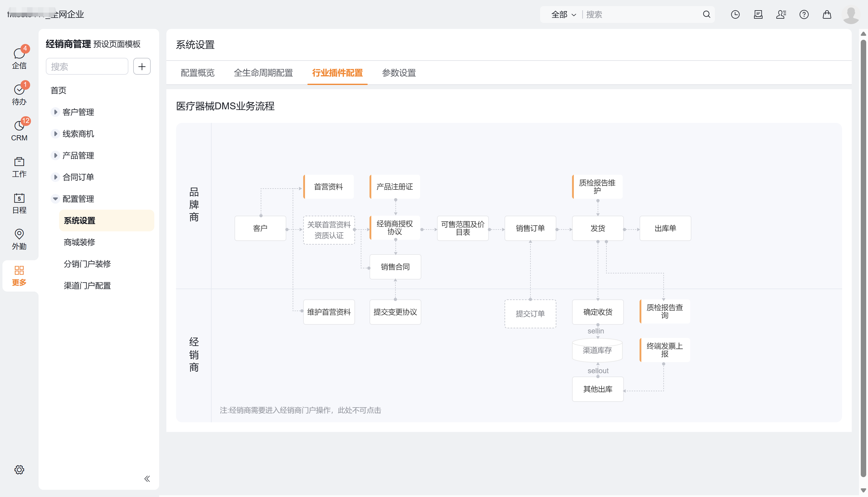Click the settings gear icon
Image resolution: width=868 pixels, height=497 pixels.
click(19, 470)
